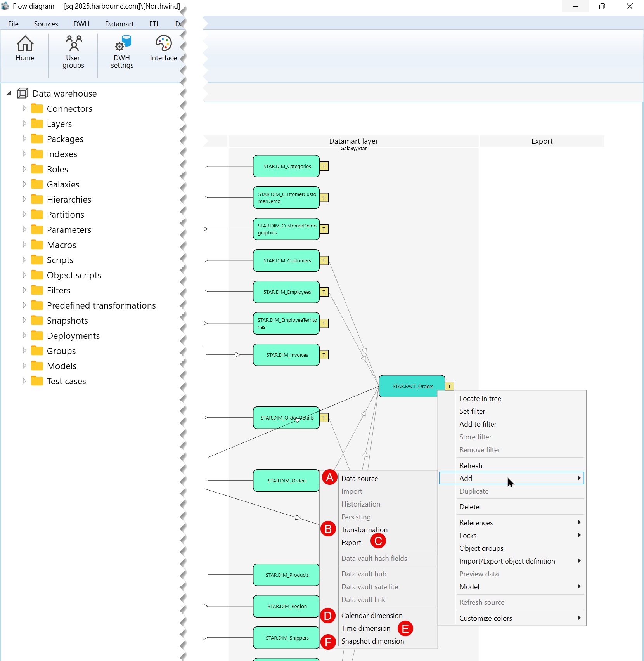Collapse the Data warehouse root node
Screen dimensions: 644x661
coord(9,93)
